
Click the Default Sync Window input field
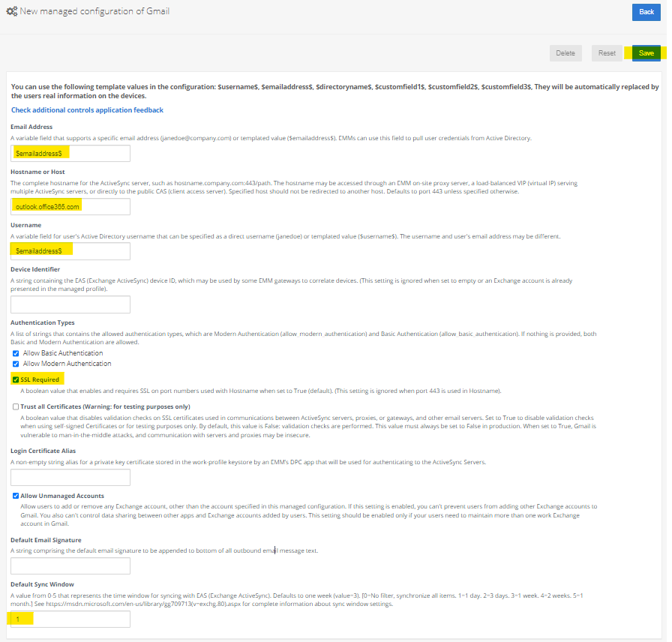click(70, 619)
